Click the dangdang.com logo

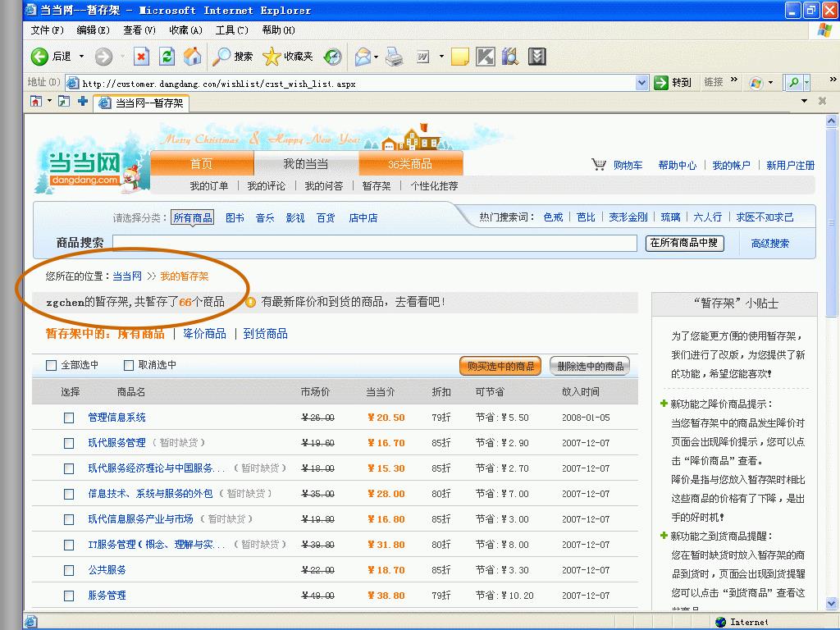click(x=85, y=169)
